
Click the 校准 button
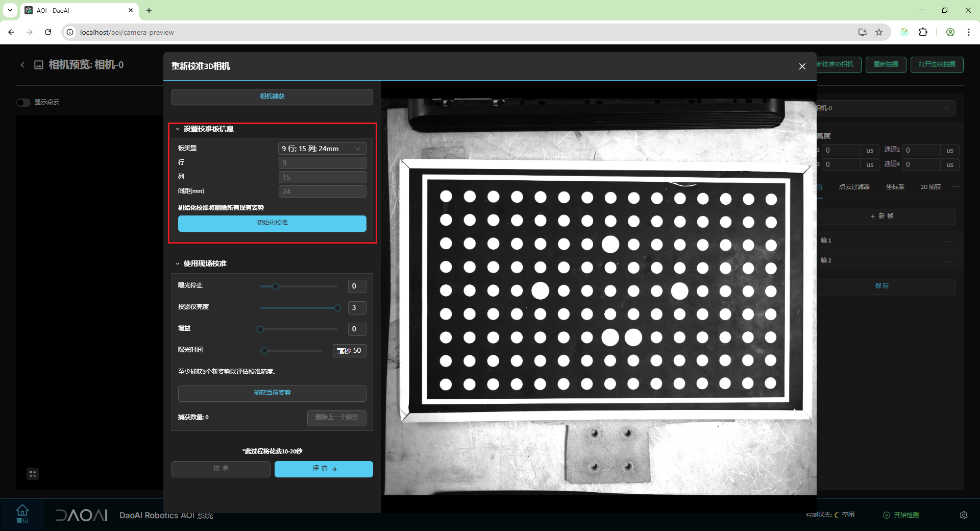220,469
